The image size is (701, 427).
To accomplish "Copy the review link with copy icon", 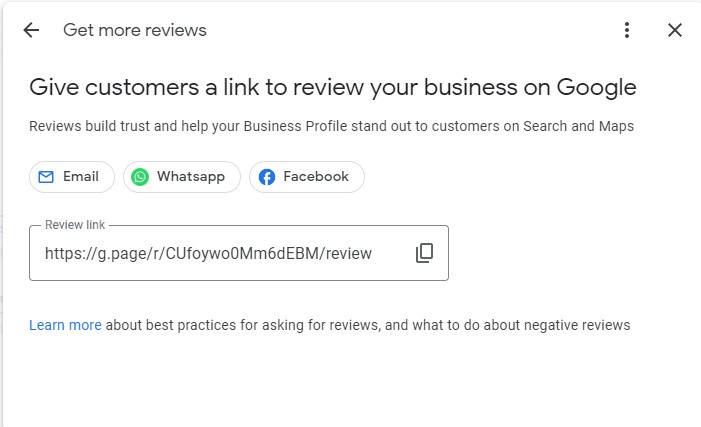I will (x=424, y=253).
